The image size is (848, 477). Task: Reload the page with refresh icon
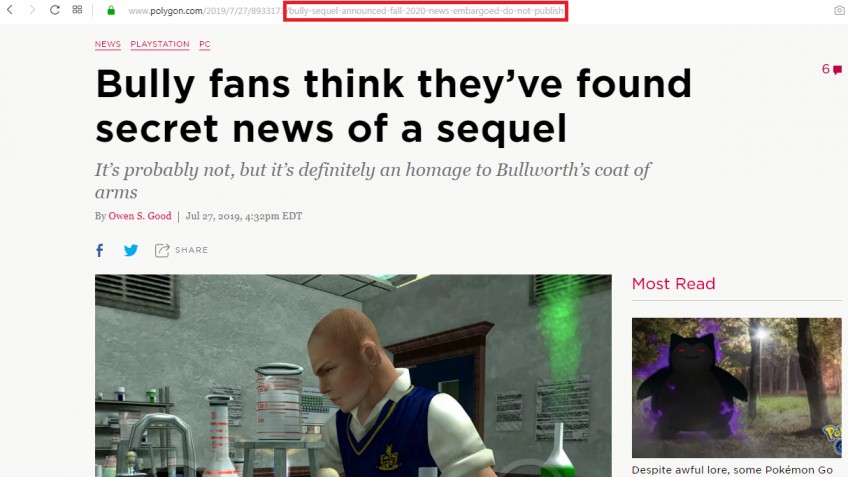55,10
